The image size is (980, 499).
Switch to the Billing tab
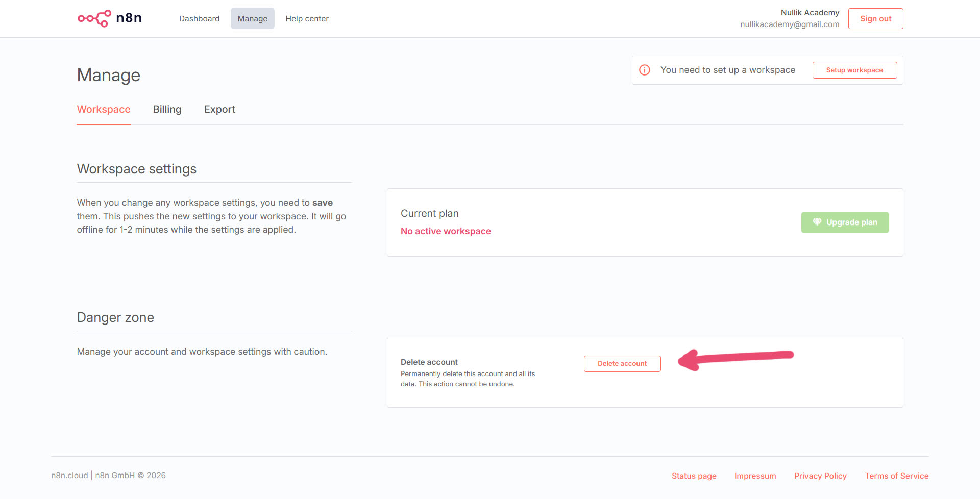click(x=167, y=109)
